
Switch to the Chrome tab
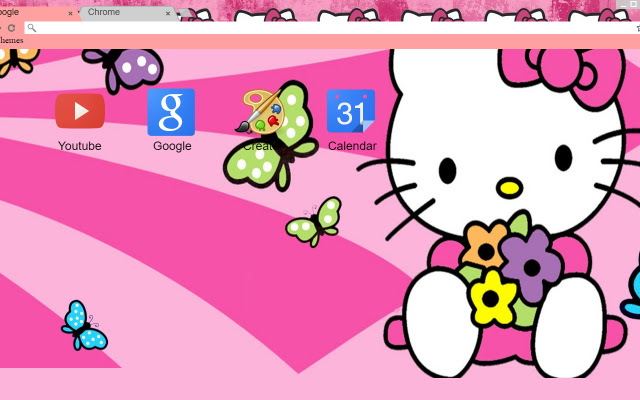click(128, 12)
